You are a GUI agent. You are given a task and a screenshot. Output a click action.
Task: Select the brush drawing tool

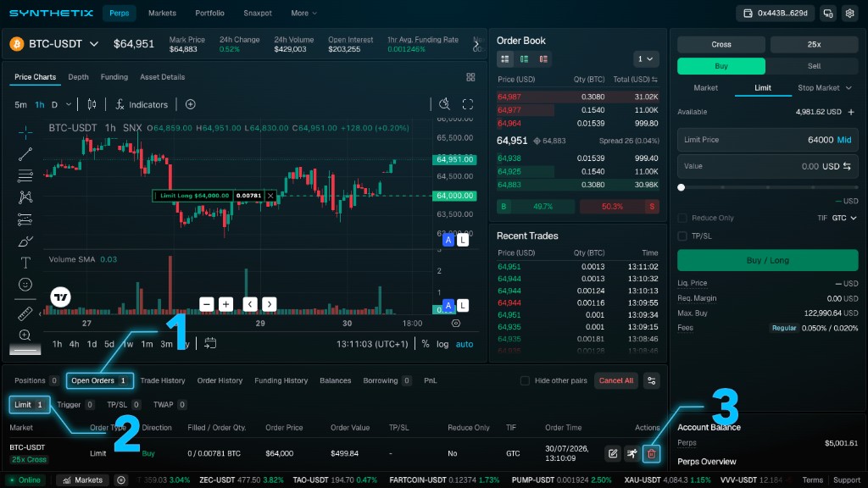point(25,241)
